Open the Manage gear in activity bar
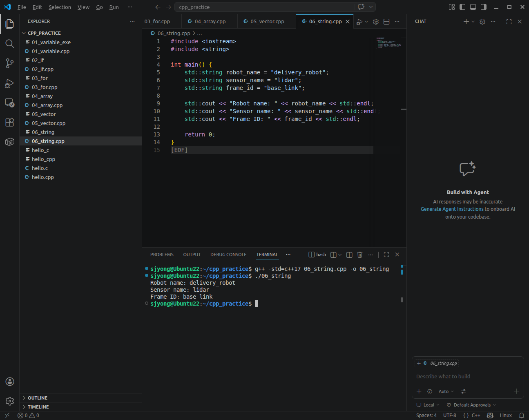529x420 pixels. [10, 401]
